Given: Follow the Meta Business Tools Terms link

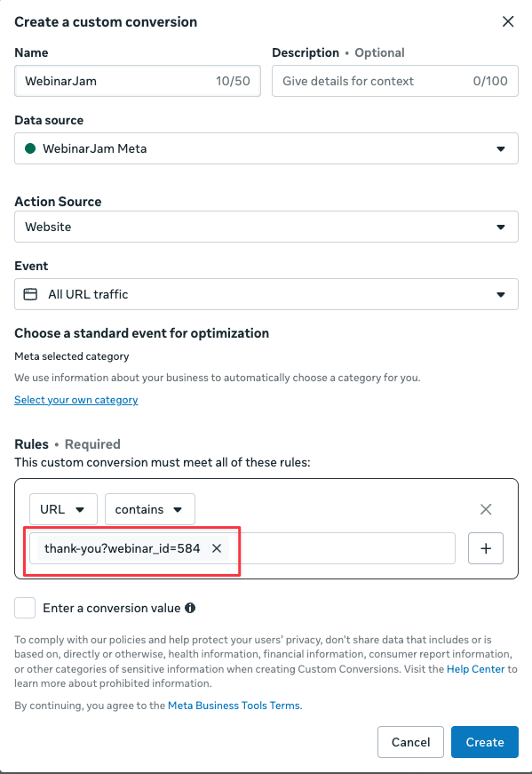Looking at the screenshot, I should 234,705.
